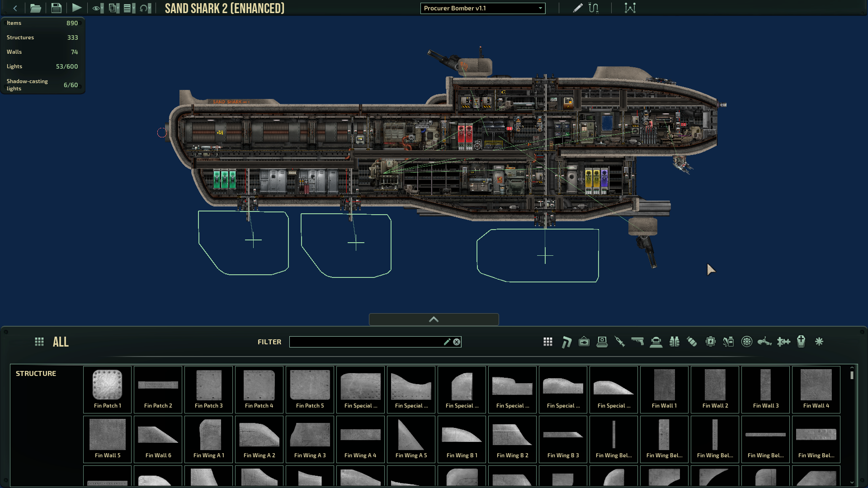The height and width of the screenshot is (488, 868).
Task: Open the undo history dropdown
Action: pos(145,8)
